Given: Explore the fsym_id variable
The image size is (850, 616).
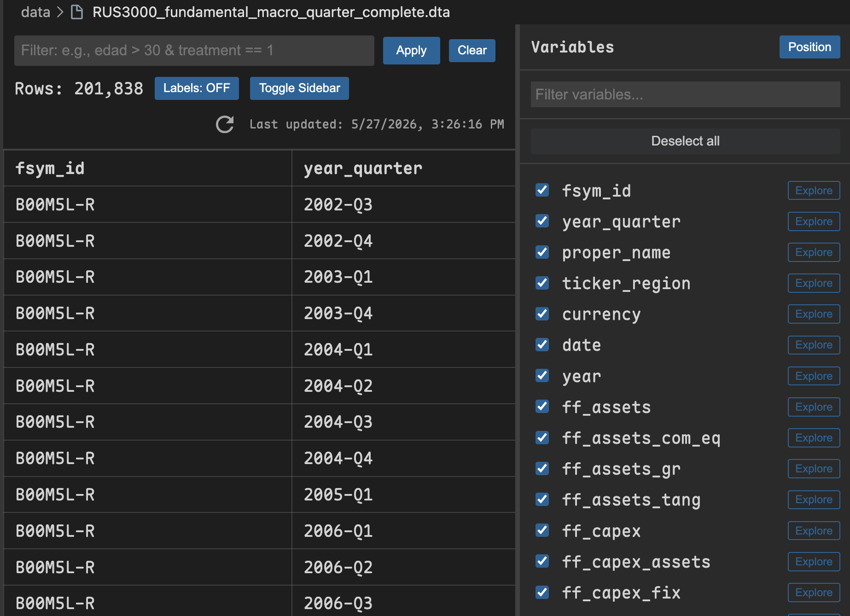Looking at the screenshot, I should [x=814, y=191].
